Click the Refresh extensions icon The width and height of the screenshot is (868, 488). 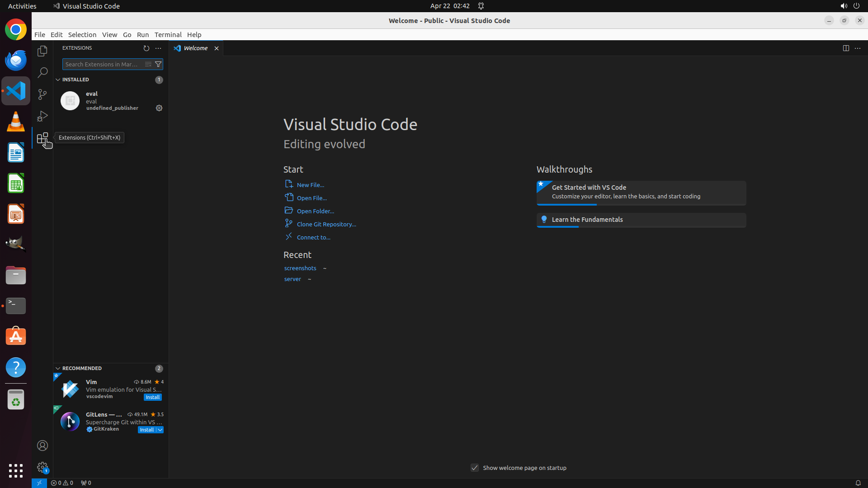pyautogui.click(x=146, y=48)
